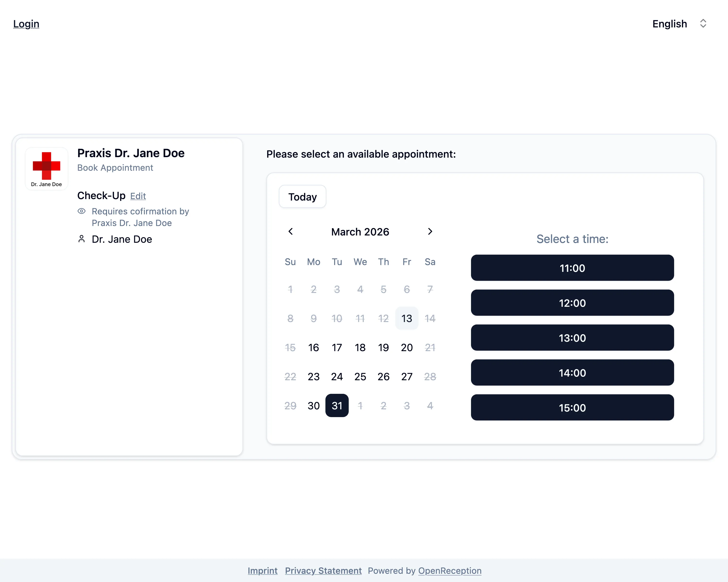Click the person icon beside Dr. Jane Doe
The height and width of the screenshot is (582, 728).
click(x=82, y=239)
